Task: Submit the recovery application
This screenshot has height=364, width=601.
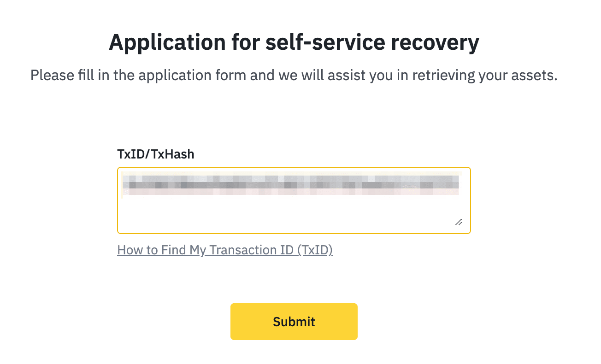Action: click(294, 321)
